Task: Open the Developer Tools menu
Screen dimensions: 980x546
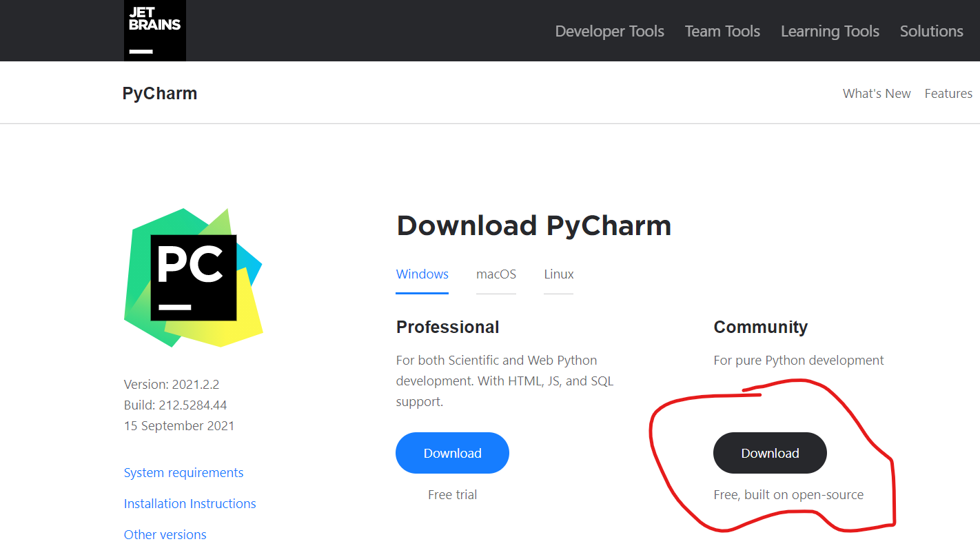Action: point(609,31)
